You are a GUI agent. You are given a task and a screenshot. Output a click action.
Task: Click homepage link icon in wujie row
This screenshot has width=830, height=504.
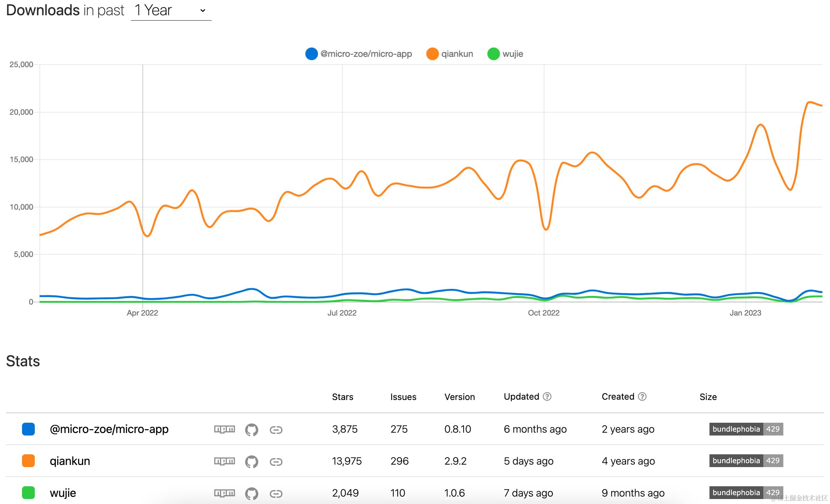pyautogui.click(x=276, y=494)
